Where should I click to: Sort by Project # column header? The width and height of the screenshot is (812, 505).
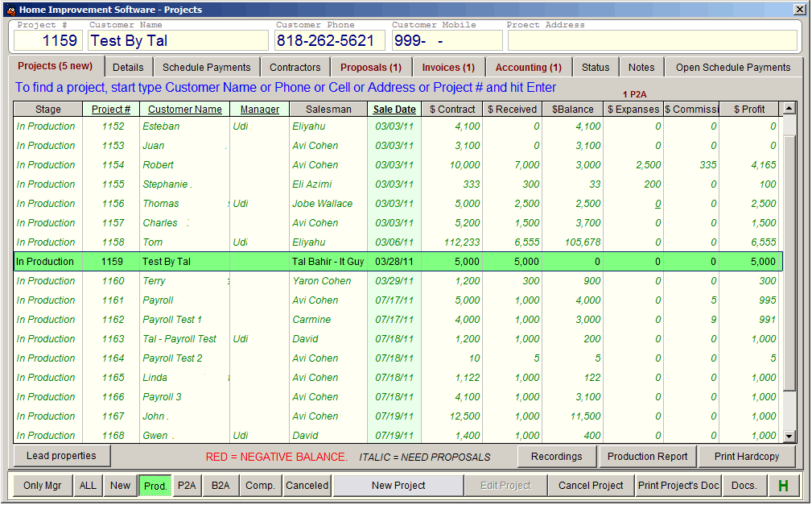click(111, 110)
